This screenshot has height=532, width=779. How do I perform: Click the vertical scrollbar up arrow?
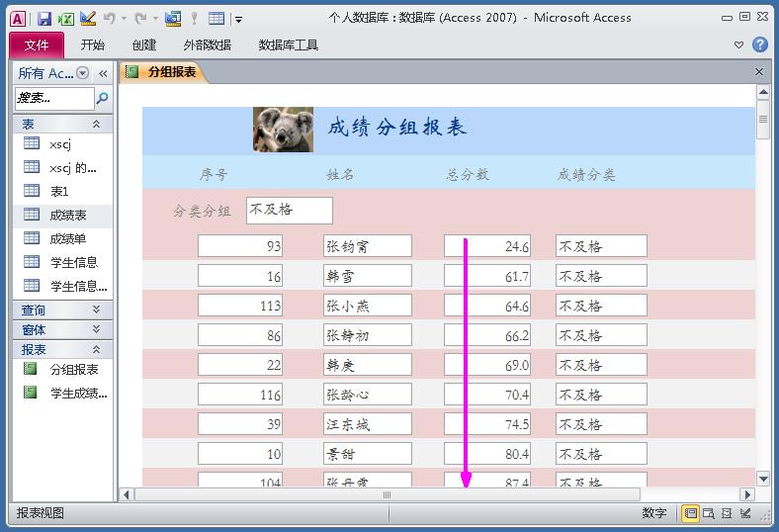pyautogui.click(x=763, y=92)
